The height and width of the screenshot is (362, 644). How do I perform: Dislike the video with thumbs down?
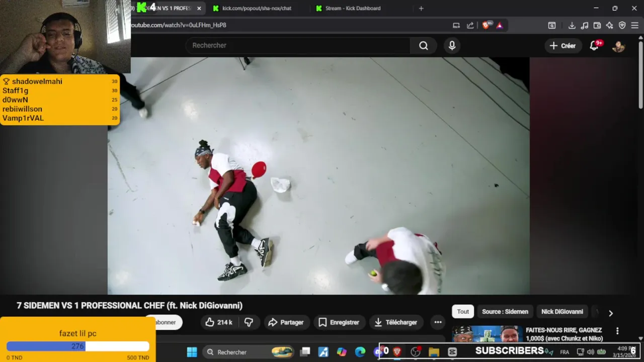coord(249,322)
